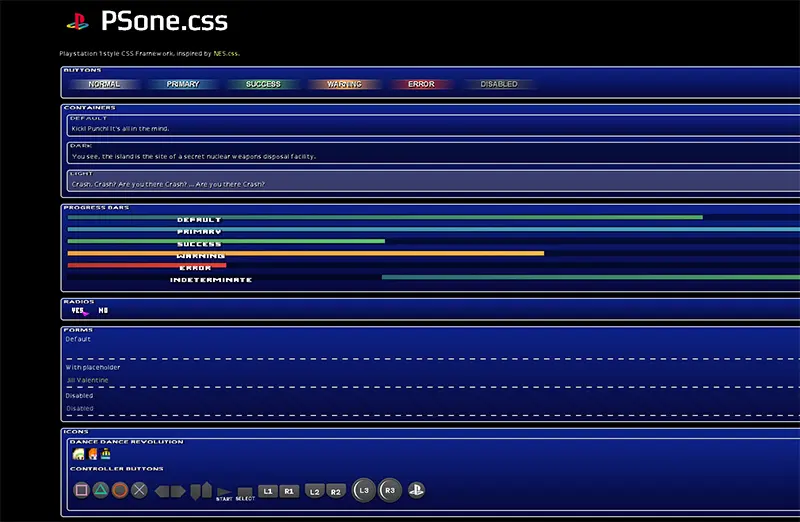Click the DISABLED button
The width and height of the screenshot is (800, 522).
pyautogui.click(x=499, y=84)
